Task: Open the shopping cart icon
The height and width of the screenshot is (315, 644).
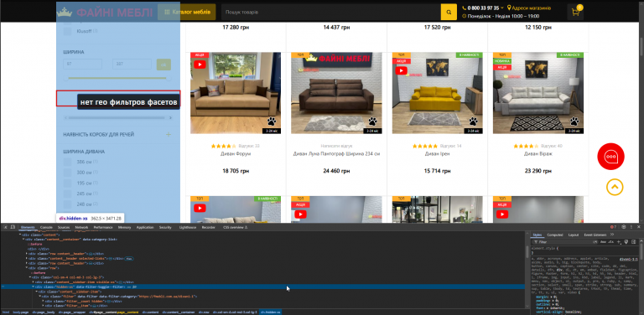Action: (575, 13)
